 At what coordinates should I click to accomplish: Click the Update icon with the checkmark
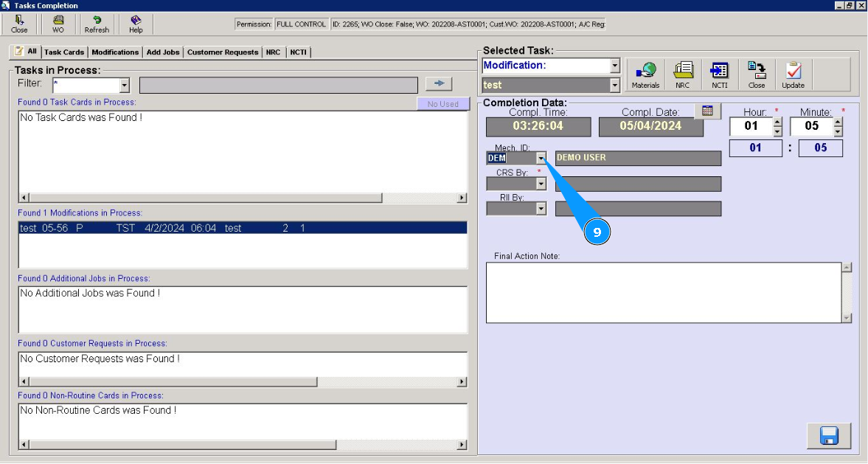point(794,75)
